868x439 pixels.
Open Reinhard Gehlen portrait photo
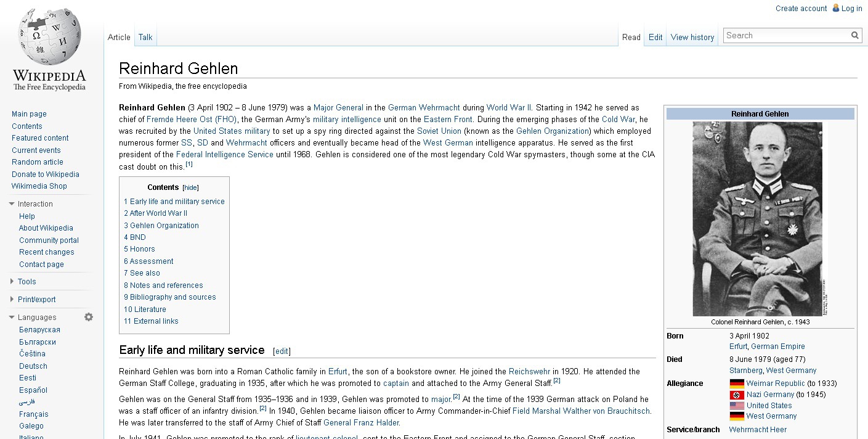click(x=757, y=219)
